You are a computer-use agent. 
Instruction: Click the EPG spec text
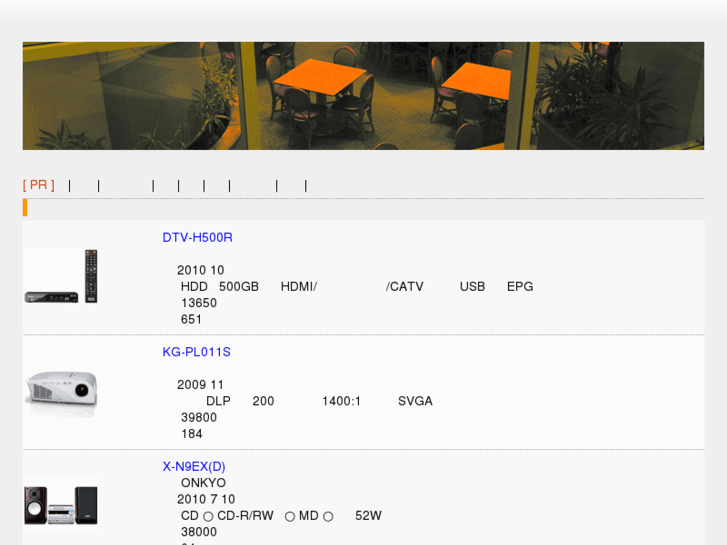[520, 286]
